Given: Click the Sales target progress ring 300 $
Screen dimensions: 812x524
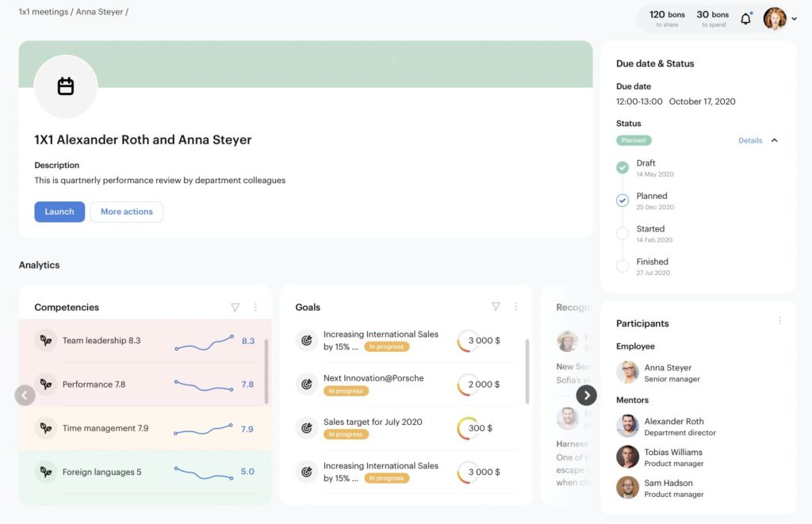Looking at the screenshot, I should pyautogui.click(x=468, y=428).
